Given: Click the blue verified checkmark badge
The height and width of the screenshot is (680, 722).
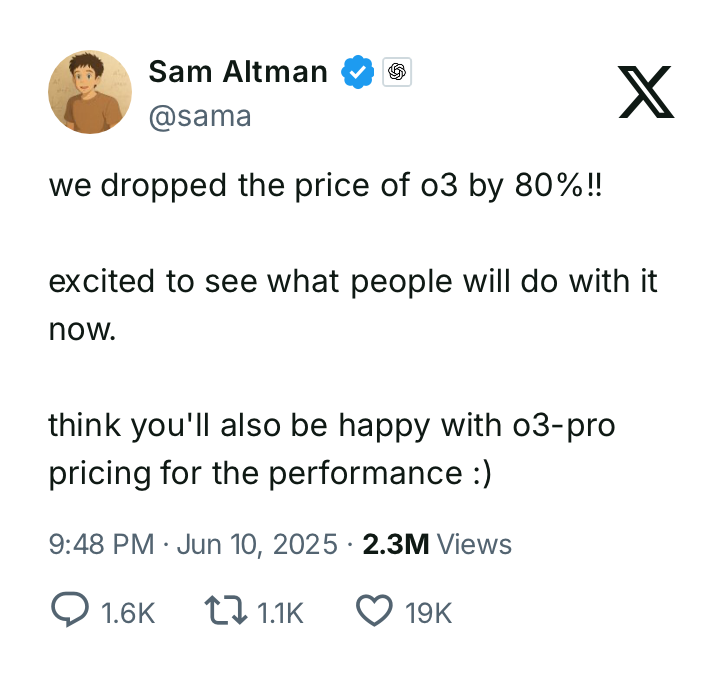Looking at the screenshot, I should (358, 72).
